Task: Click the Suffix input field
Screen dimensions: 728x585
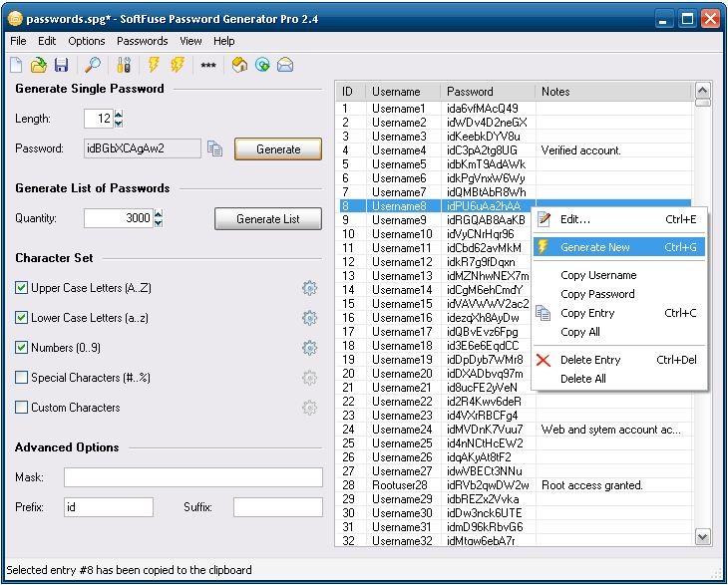Action: [278, 507]
